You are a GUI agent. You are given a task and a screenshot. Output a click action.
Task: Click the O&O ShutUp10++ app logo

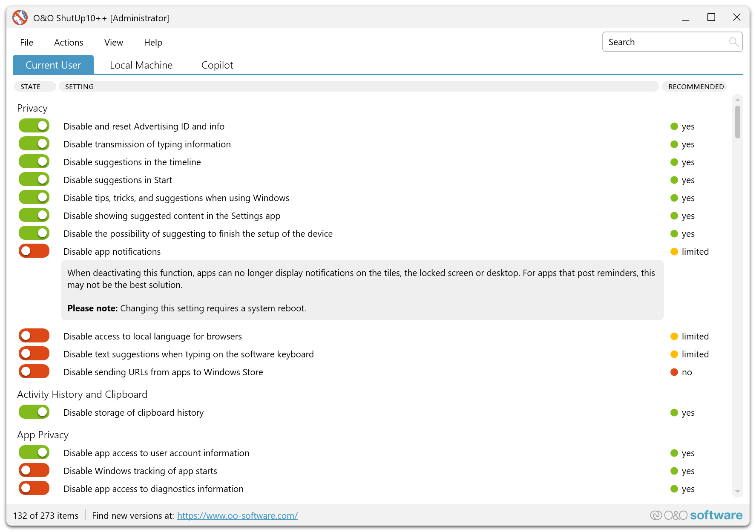click(x=20, y=18)
